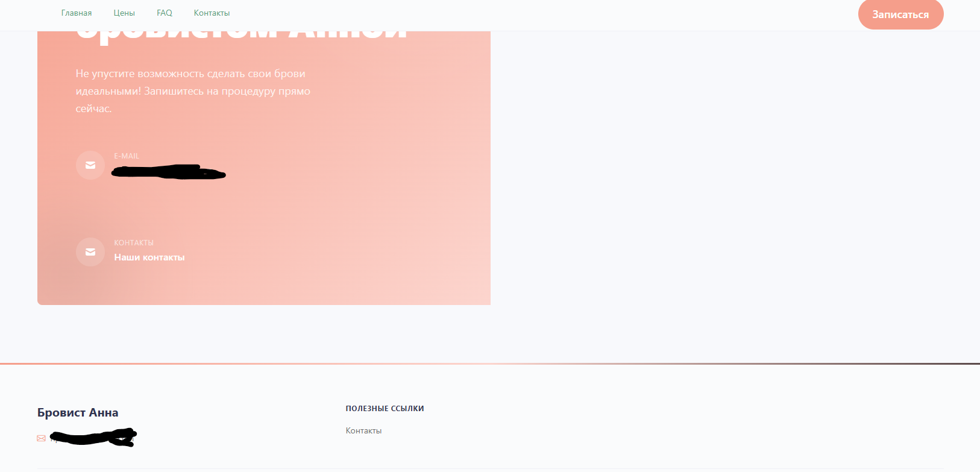Screen dimensions: 980x472
Task: Click the blacked-out email in the pink card
Action: [168, 172]
